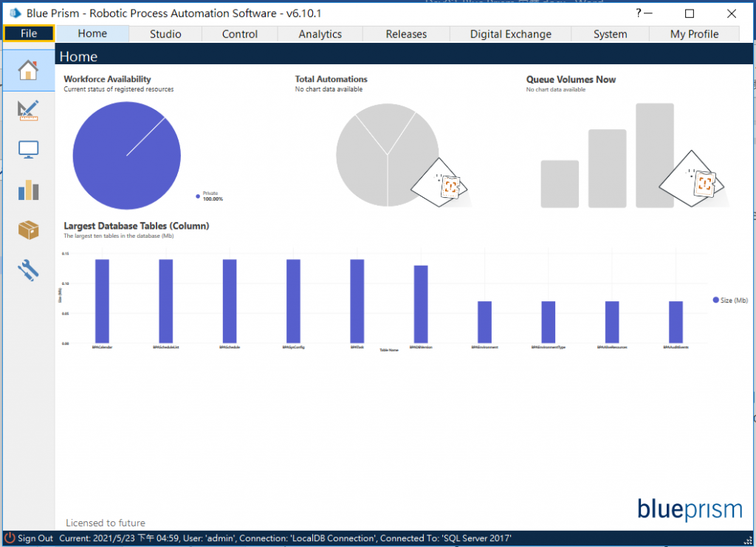This screenshot has width=756, height=547.
Task: Switch to the Control tab
Action: click(x=240, y=34)
